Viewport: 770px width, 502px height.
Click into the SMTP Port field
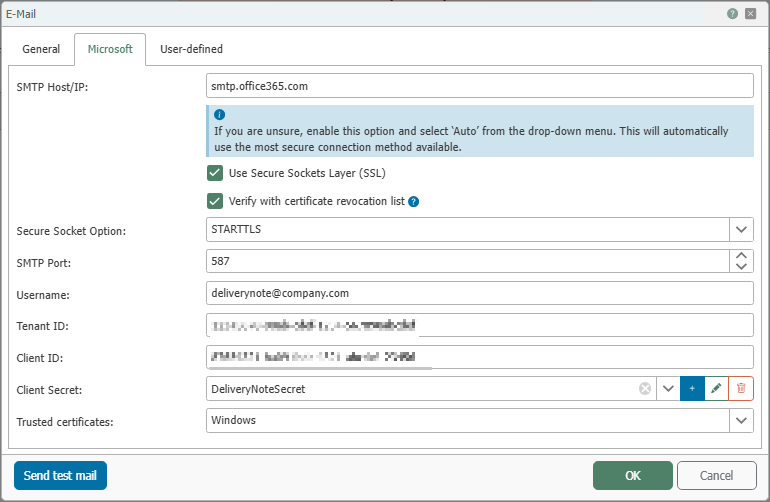[x=468, y=261]
